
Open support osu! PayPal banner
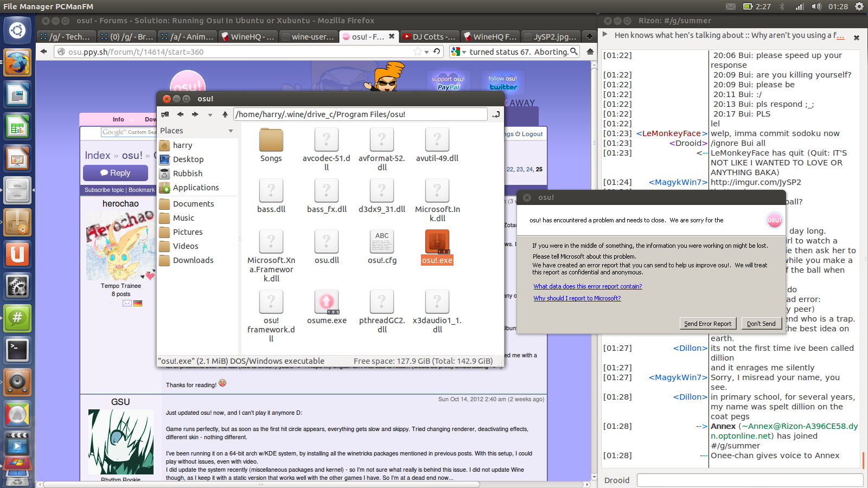[448, 82]
